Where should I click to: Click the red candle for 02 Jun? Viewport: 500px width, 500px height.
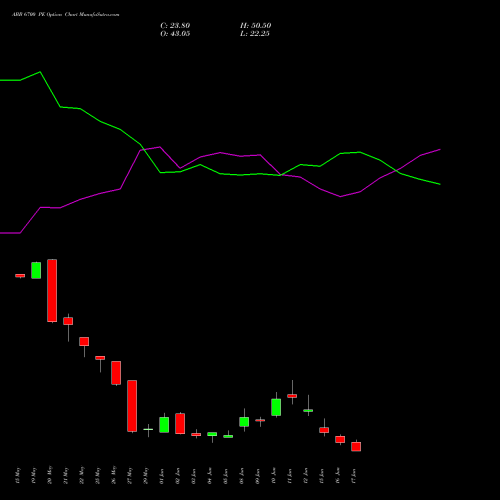tap(180, 423)
